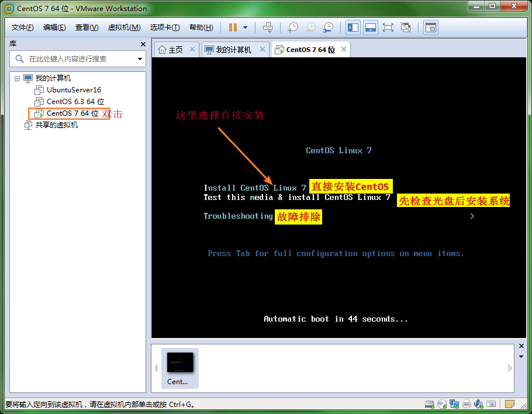This screenshot has height=414, width=532.
Task: Collapse the 我的计算机 tree node
Action: (x=18, y=78)
